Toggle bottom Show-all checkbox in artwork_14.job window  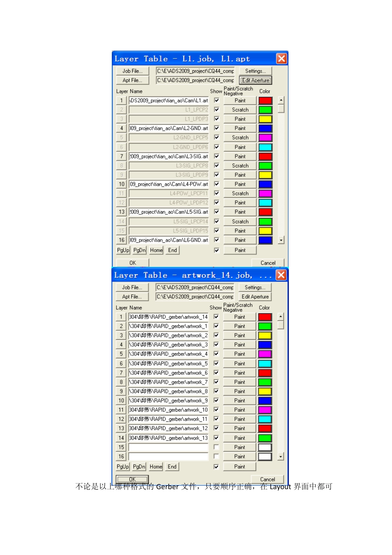(x=216, y=467)
